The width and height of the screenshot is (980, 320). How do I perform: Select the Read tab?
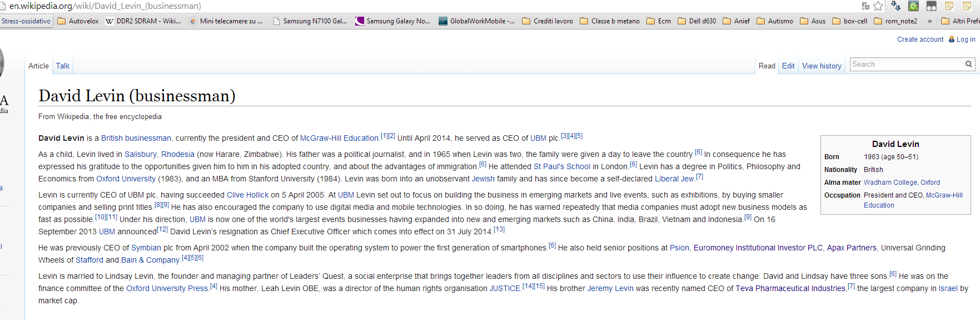(x=767, y=66)
